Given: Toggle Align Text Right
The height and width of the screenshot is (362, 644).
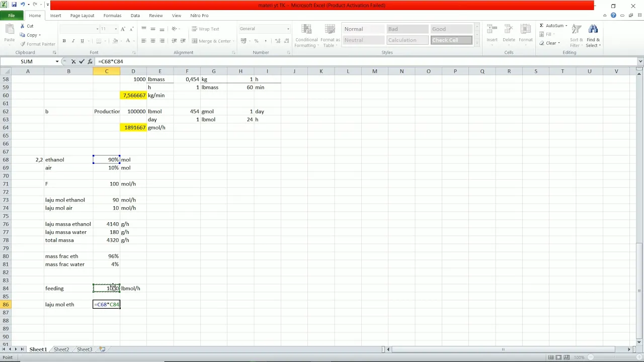Looking at the screenshot, I should 162,41.
